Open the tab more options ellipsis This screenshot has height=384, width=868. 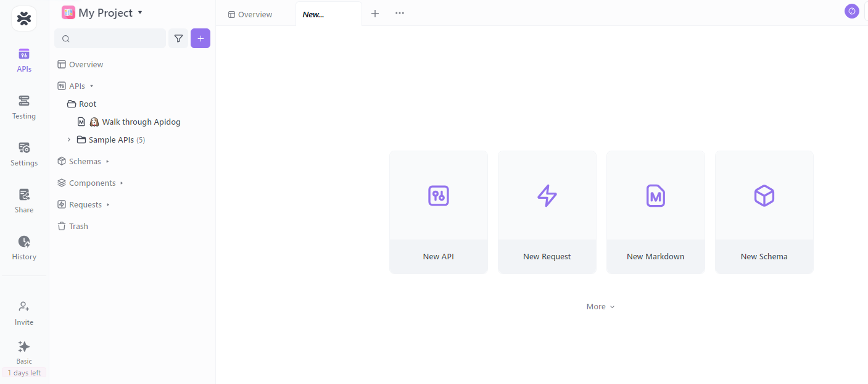point(400,13)
